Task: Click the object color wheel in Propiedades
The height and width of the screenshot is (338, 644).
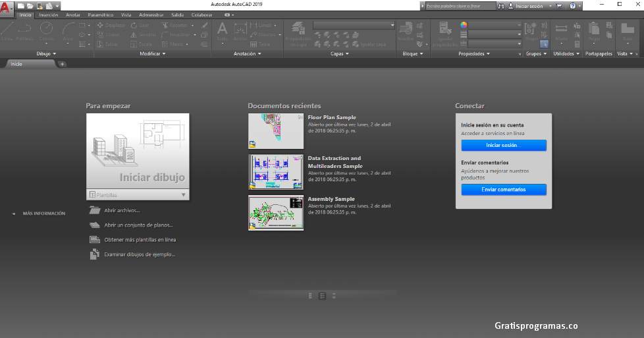Action: pos(464,25)
